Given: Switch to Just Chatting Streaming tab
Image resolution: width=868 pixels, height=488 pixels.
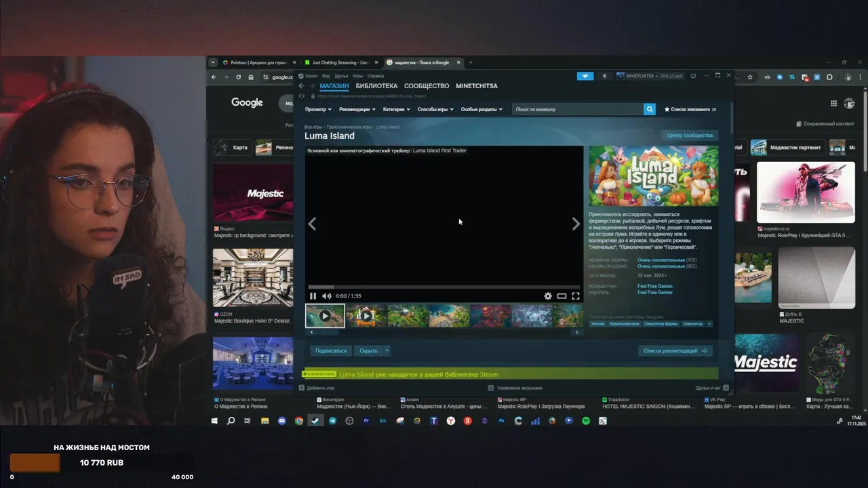Looking at the screenshot, I should pyautogui.click(x=342, y=62).
